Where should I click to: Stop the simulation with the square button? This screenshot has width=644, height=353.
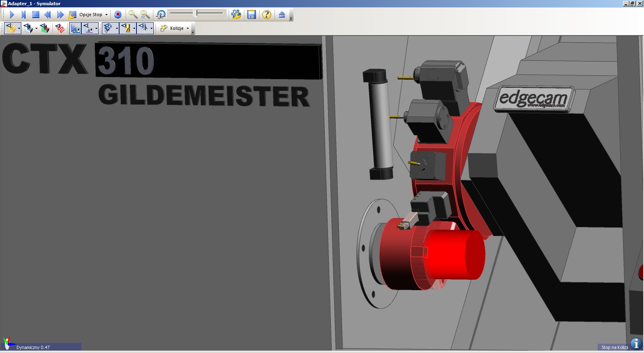[35, 15]
